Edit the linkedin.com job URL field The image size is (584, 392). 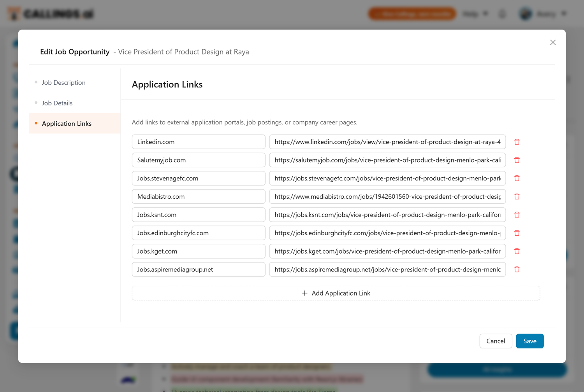click(387, 142)
